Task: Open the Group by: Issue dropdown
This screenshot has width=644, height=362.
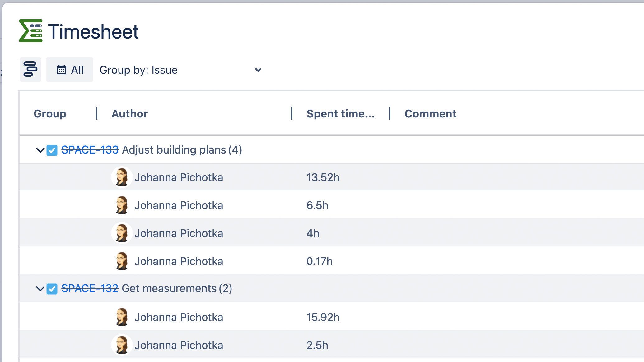Action: (180, 70)
